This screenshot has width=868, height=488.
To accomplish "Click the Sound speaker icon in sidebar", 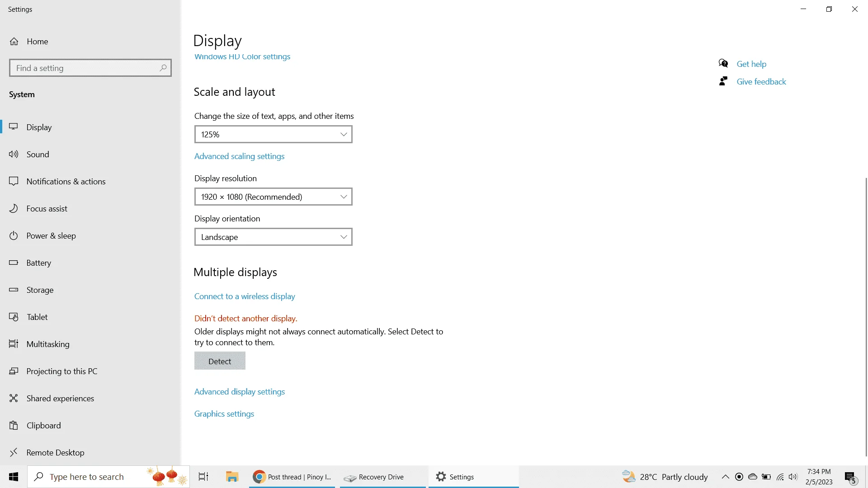I will (14, 154).
